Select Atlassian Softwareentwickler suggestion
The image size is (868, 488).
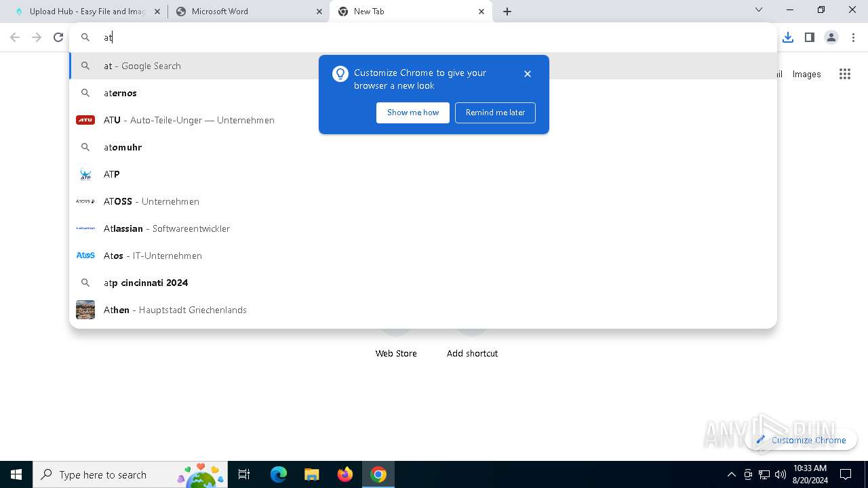click(423, 228)
